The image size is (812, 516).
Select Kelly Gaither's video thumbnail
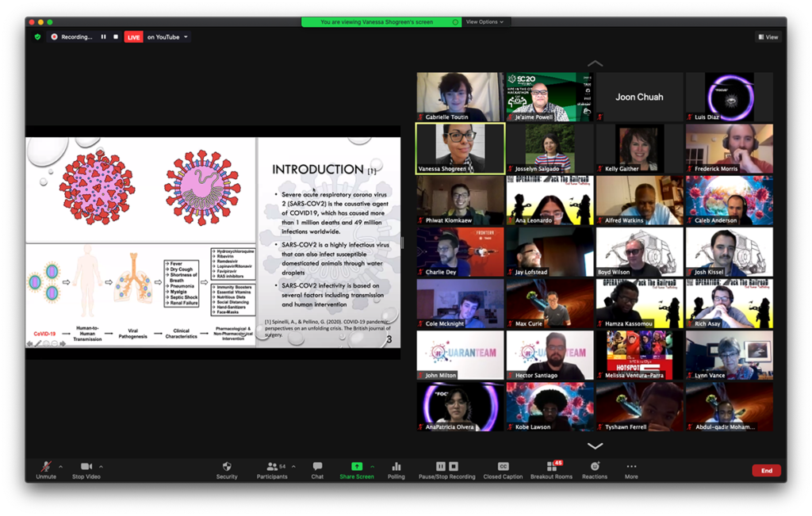(x=639, y=148)
